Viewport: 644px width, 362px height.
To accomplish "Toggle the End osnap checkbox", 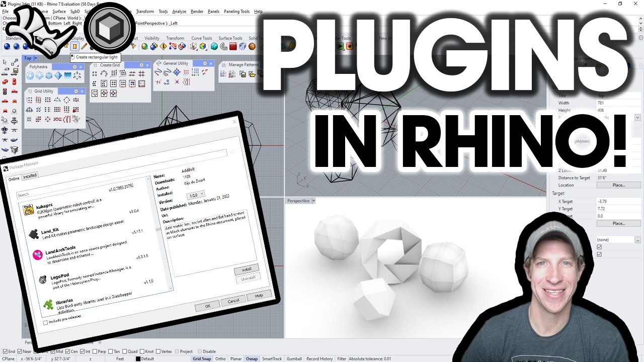I will 5,351.
